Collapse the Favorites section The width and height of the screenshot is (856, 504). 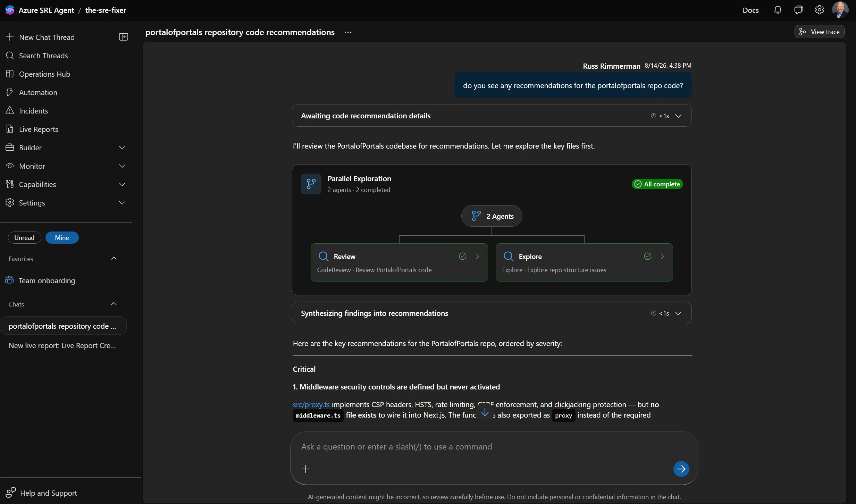[114, 259]
